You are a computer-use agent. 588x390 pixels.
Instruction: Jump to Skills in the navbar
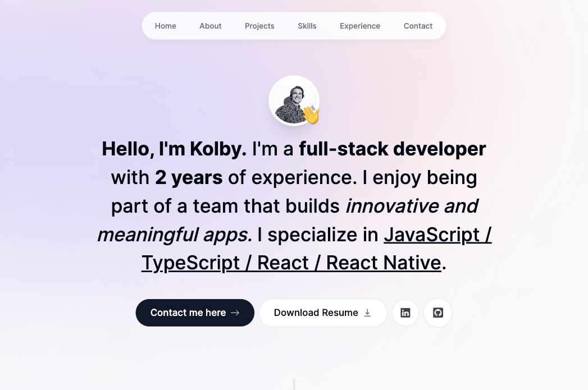click(x=307, y=26)
